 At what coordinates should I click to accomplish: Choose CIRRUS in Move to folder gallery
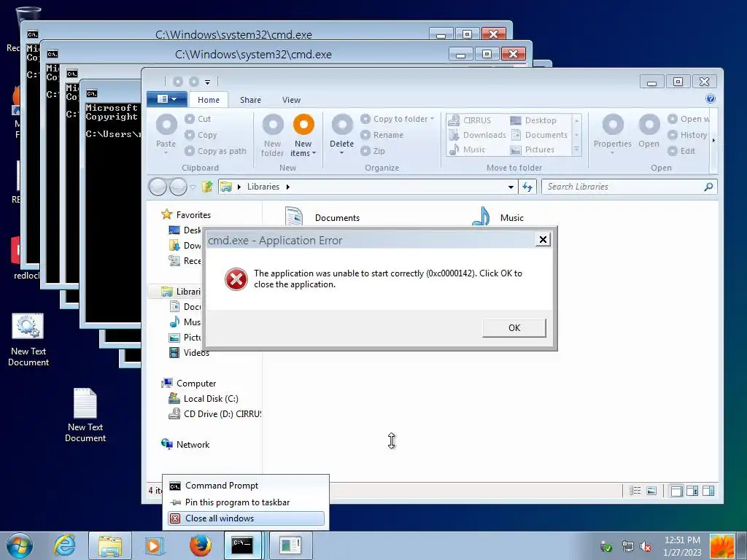click(x=471, y=120)
